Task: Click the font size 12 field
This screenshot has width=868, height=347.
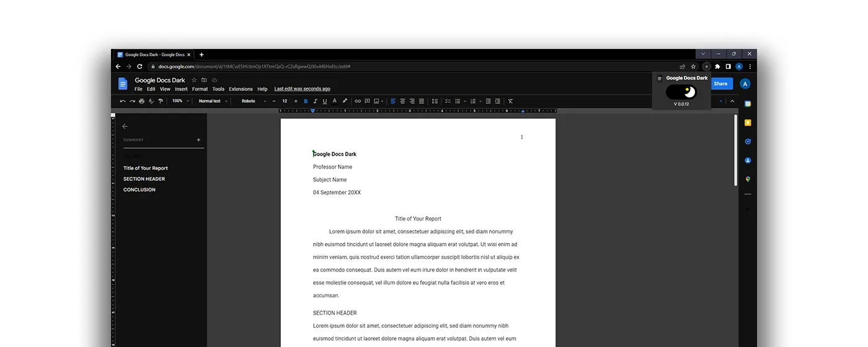Action: pos(285,101)
